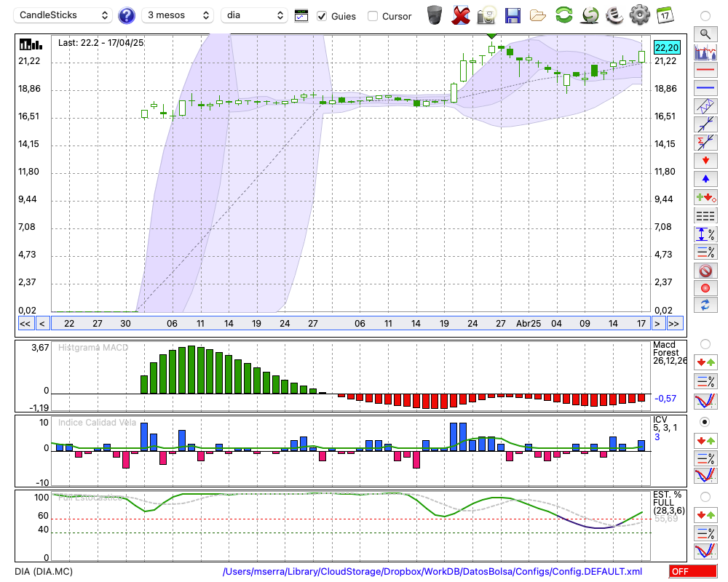The image size is (728, 582).
Task: Open a file via the folder icon
Action: 538,16
